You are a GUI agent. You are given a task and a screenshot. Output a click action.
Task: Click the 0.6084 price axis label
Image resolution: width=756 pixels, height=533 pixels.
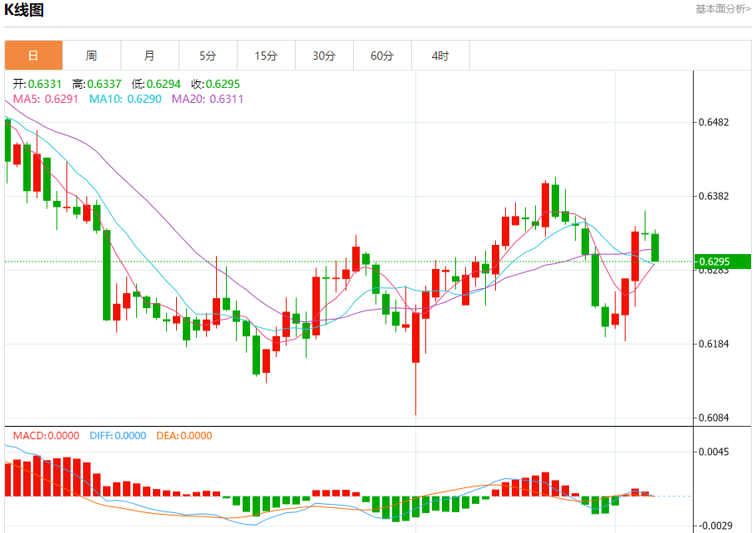(x=714, y=418)
